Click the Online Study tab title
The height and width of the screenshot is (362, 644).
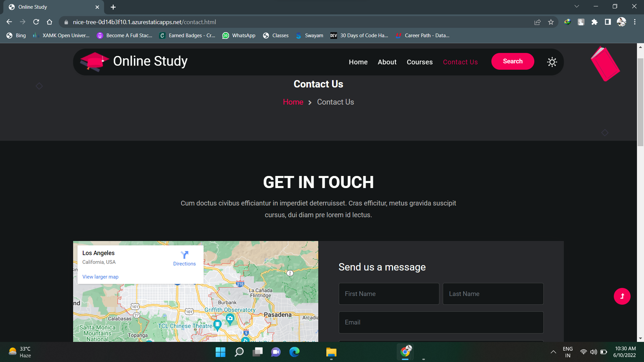(33, 7)
